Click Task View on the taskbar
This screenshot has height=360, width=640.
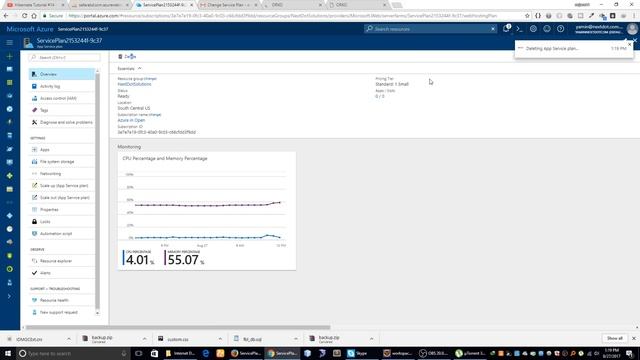(139, 353)
